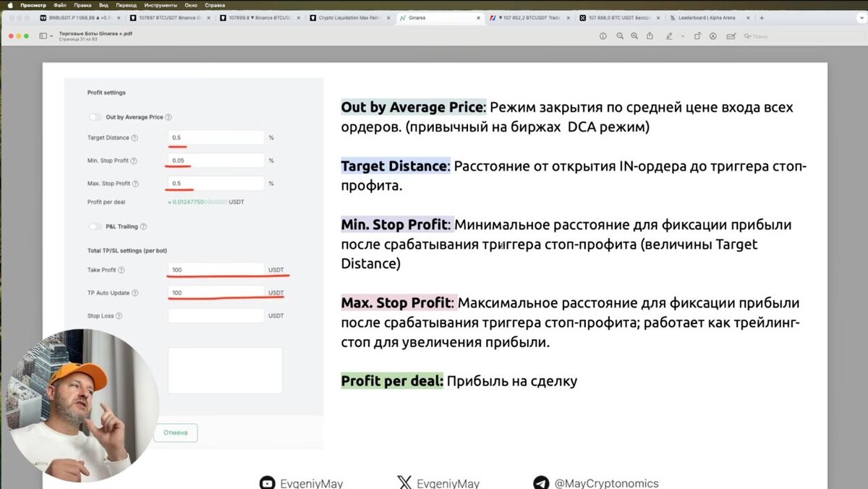The width and height of the screenshot is (868, 489).
Task: Click the Profit settings heading
Action: tap(106, 93)
